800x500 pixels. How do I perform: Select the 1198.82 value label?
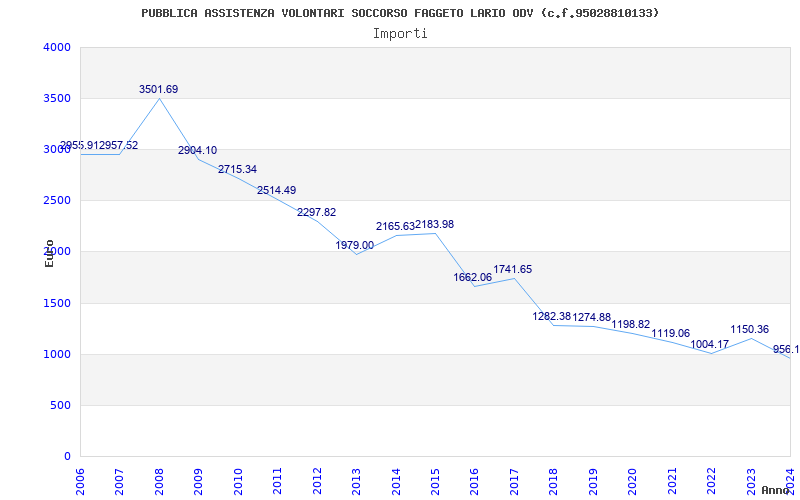[631, 324]
